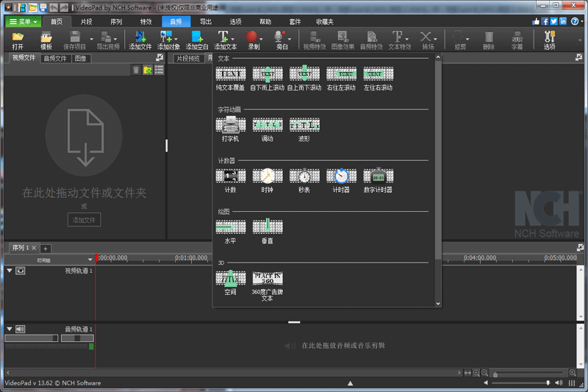Collapse 视频轨道 1 with its triangle
This screenshot has height=392, width=588.
tap(10, 271)
